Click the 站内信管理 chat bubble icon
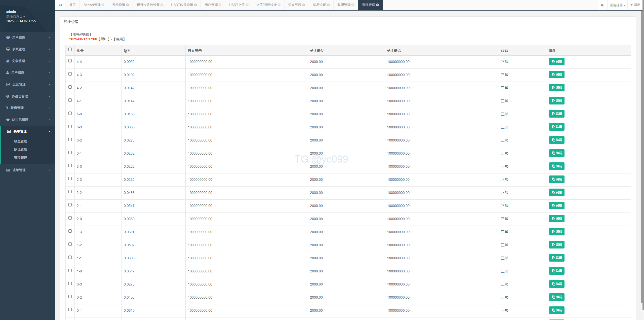This screenshot has height=320, width=644. tap(8, 120)
